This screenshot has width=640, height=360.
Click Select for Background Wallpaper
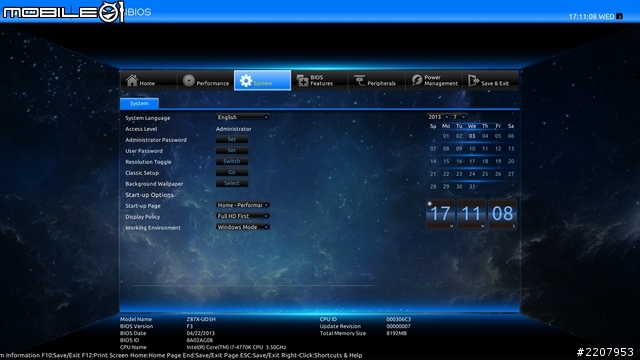232,184
